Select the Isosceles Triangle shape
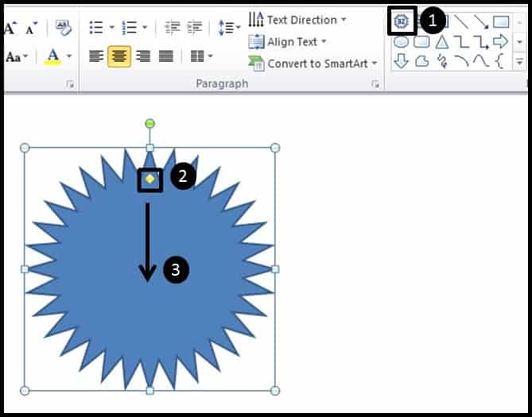Screen dimensions: 532x417 point(442,42)
